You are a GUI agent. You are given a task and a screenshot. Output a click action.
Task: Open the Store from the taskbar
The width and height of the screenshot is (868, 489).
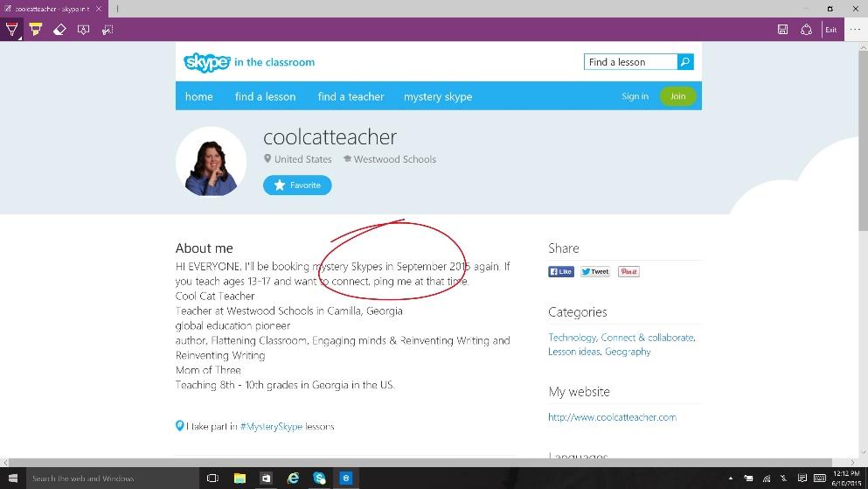[x=267, y=478]
